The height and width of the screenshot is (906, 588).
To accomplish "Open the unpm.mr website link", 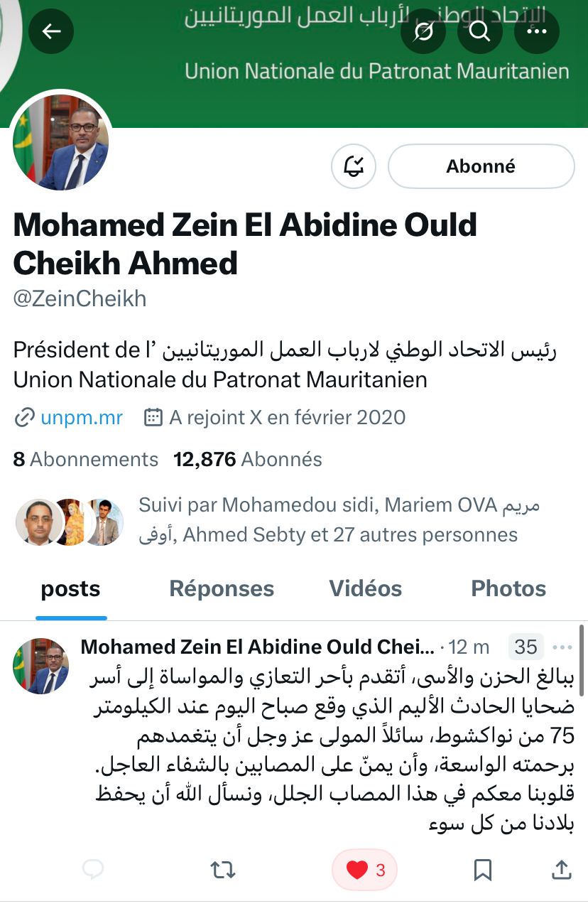I will [81, 417].
